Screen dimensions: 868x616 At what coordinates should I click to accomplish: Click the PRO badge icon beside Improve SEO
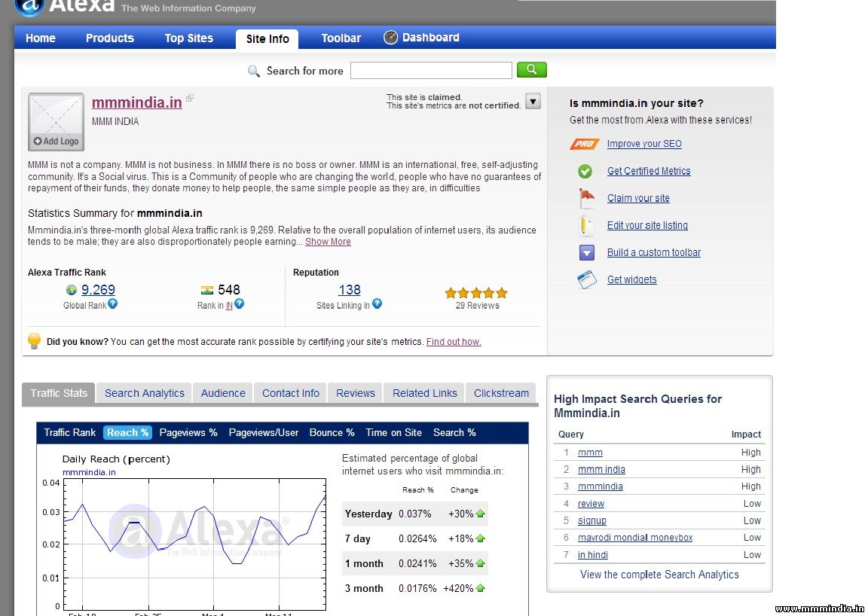(585, 144)
